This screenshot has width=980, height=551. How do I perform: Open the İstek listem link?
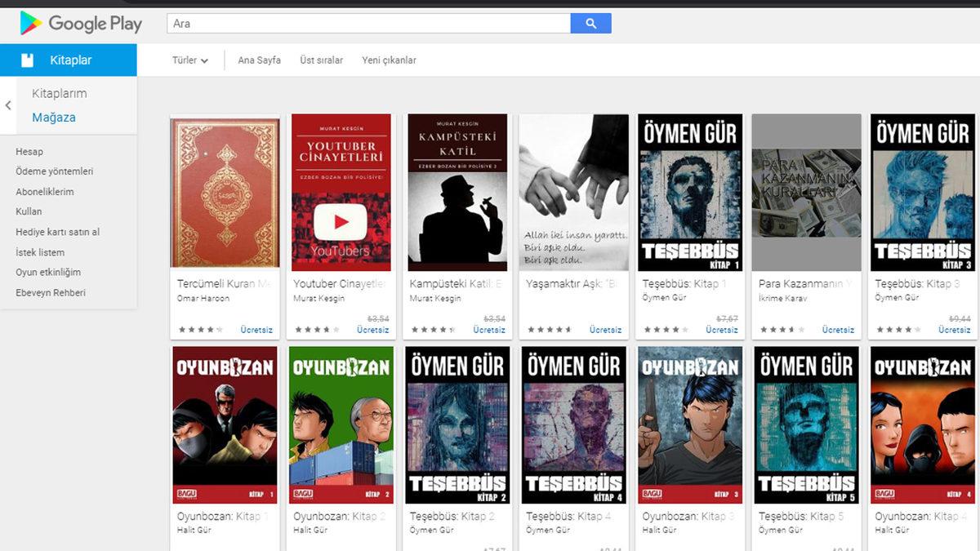click(39, 252)
